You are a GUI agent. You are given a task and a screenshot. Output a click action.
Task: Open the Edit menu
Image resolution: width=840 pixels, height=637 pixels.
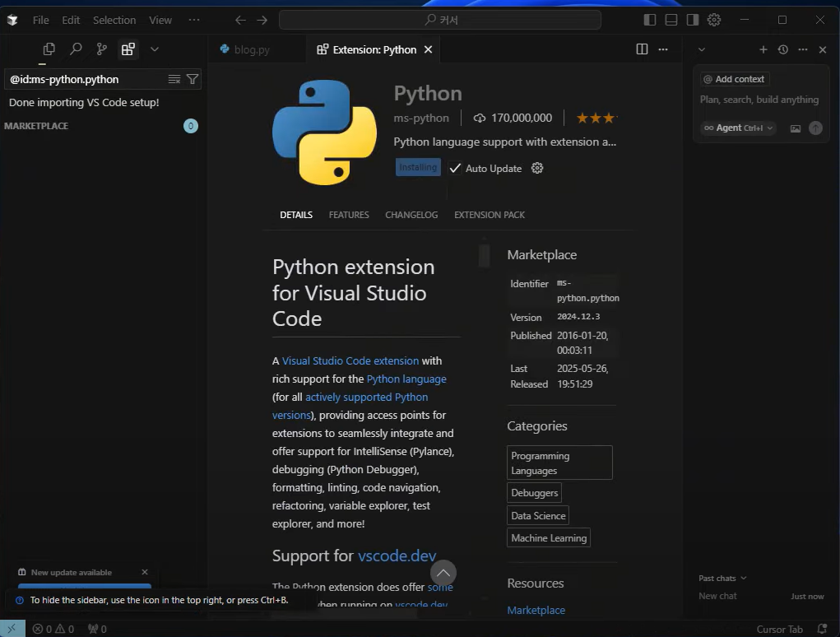(71, 20)
